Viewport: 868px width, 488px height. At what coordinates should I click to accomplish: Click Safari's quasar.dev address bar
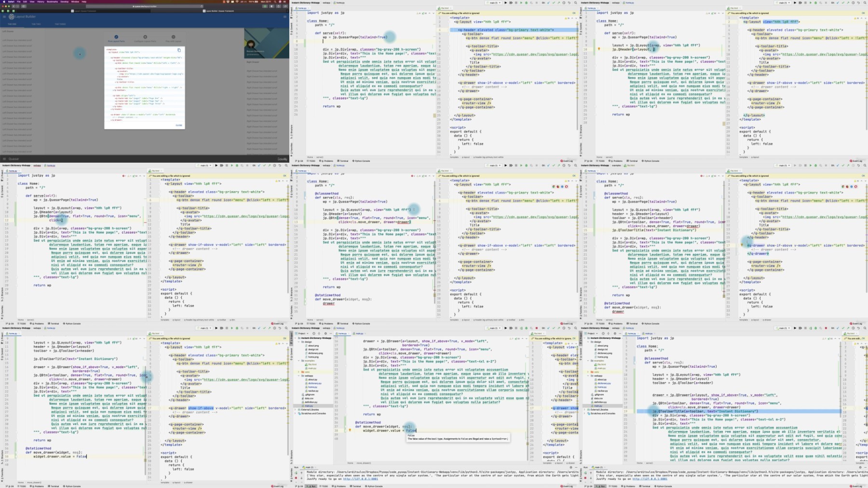145,6
